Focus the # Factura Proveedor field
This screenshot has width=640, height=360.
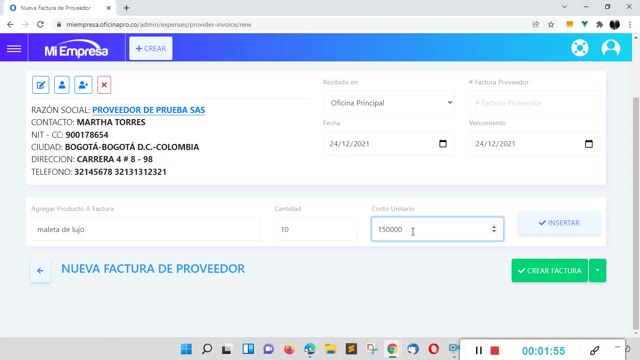(535, 103)
